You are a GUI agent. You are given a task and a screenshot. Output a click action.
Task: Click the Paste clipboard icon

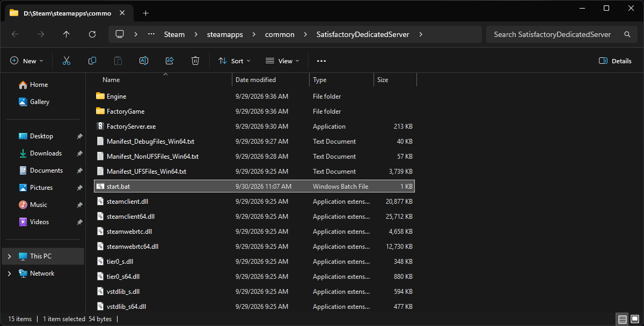point(118,61)
